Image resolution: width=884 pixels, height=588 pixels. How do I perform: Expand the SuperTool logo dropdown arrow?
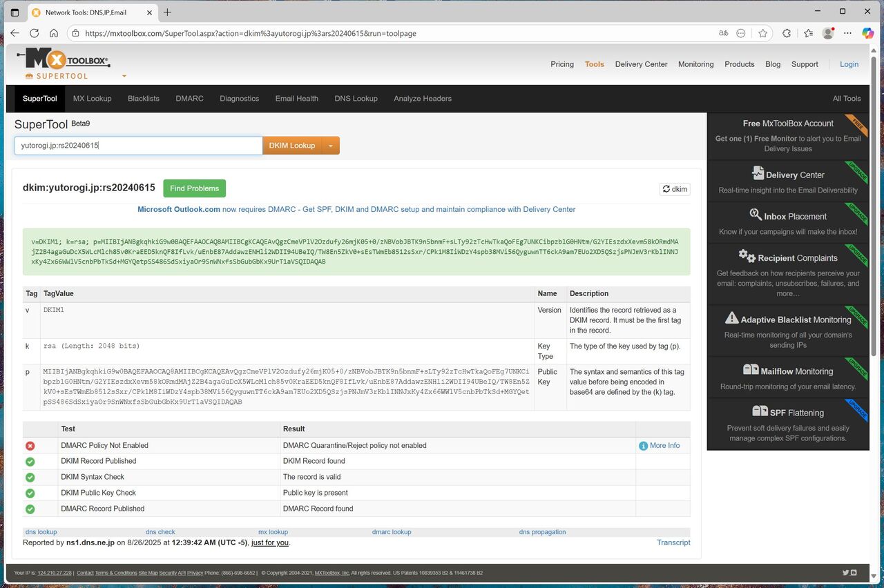124,76
